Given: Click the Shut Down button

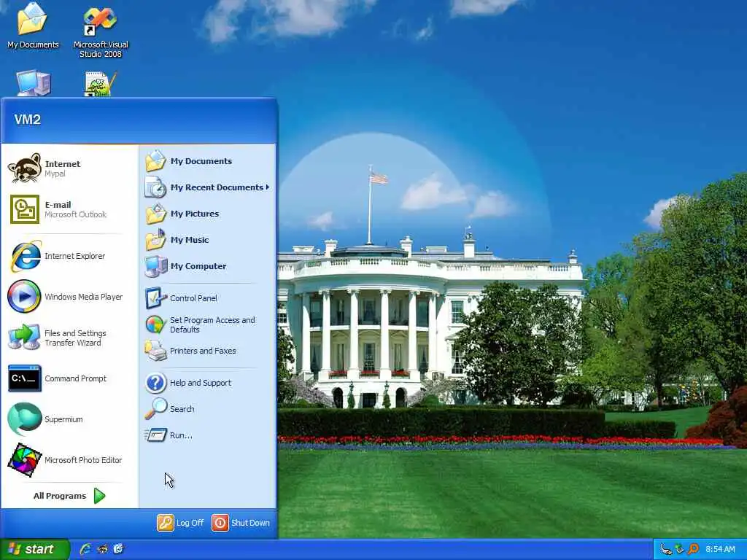Looking at the screenshot, I should (241, 523).
